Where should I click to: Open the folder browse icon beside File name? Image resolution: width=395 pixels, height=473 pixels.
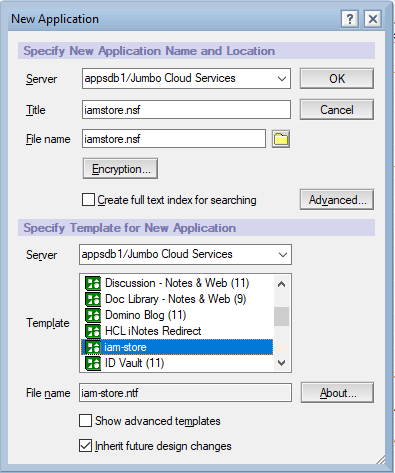click(x=281, y=139)
